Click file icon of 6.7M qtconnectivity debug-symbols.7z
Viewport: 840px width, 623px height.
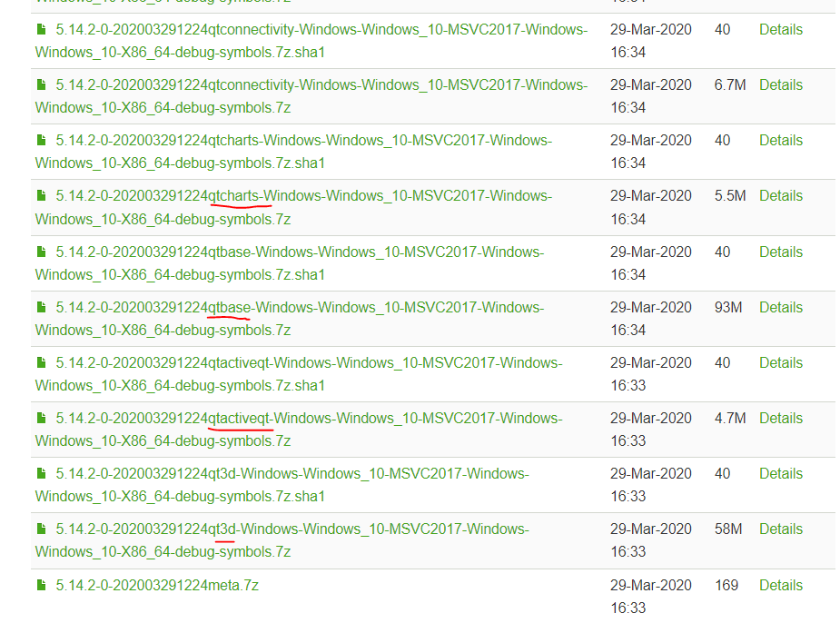point(41,85)
